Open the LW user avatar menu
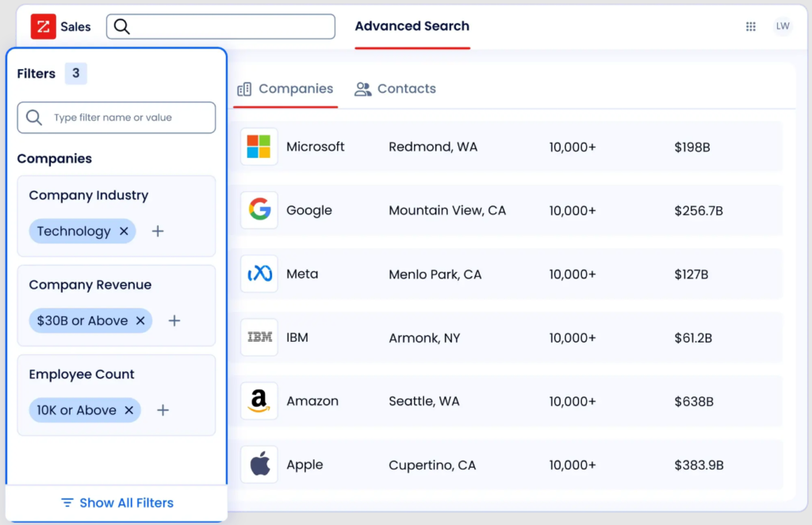 pos(783,26)
